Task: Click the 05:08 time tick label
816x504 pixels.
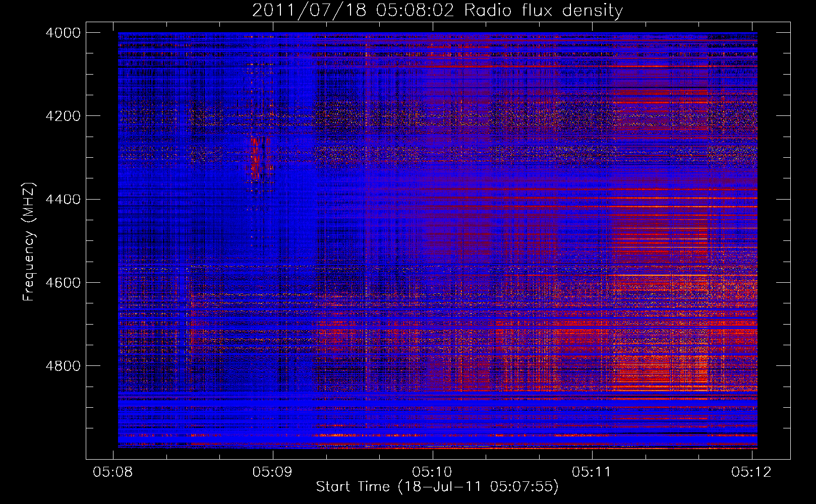Action: pyautogui.click(x=113, y=472)
